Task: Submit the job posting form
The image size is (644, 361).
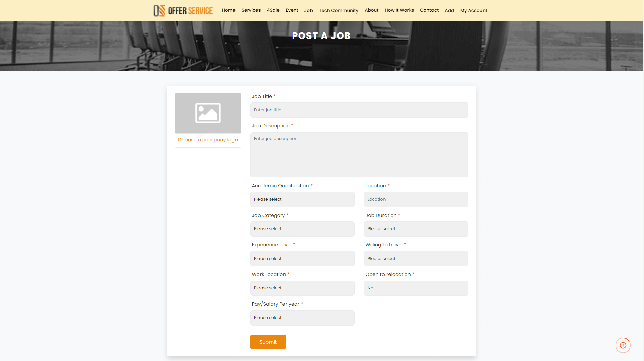Action: pyautogui.click(x=268, y=342)
